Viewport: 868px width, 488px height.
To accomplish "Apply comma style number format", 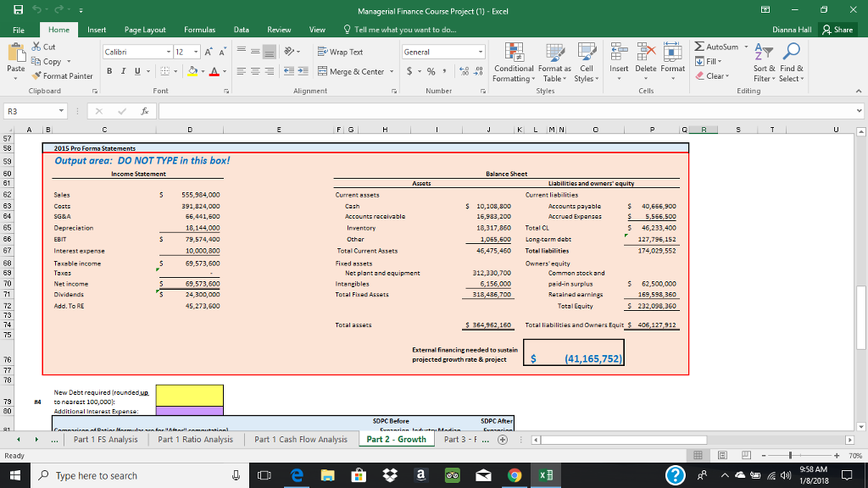I will point(444,71).
